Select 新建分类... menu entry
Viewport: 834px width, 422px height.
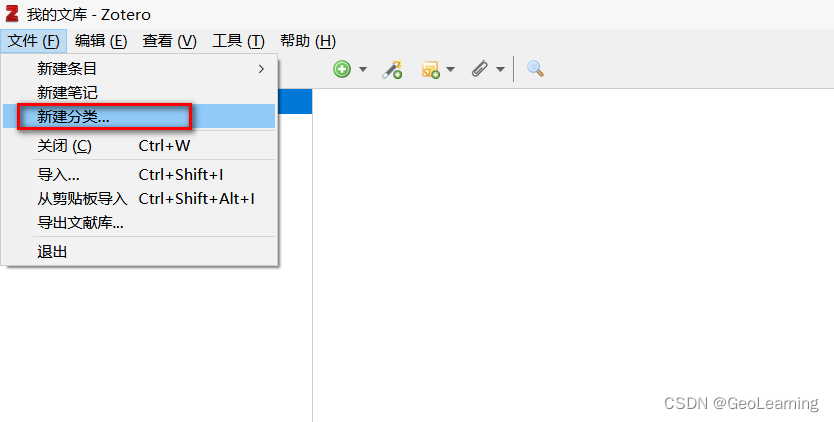coord(139,117)
